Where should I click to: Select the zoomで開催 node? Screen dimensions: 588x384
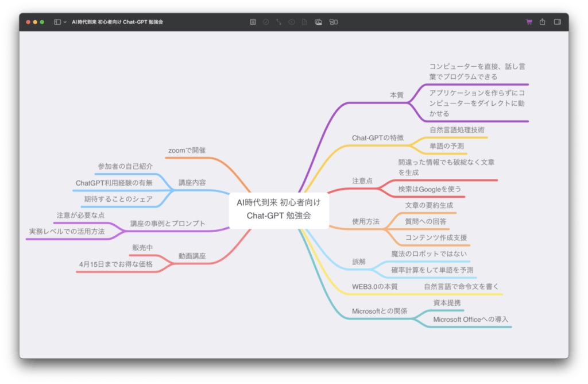click(x=187, y=151)
